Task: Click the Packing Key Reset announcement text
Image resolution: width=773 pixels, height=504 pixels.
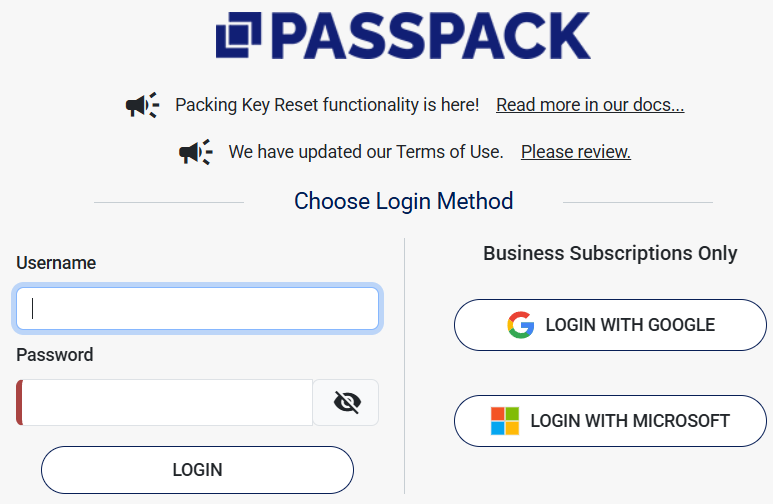Action: coord(327,105)
